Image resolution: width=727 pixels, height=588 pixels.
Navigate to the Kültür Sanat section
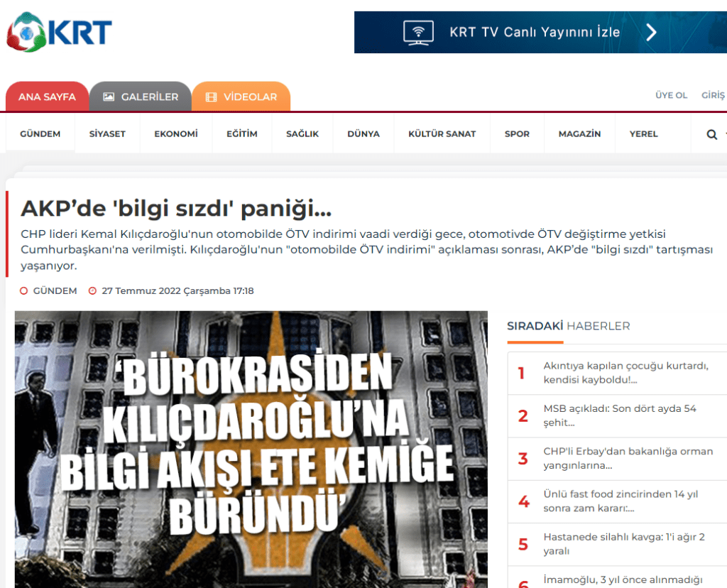[x=442, y=134]
